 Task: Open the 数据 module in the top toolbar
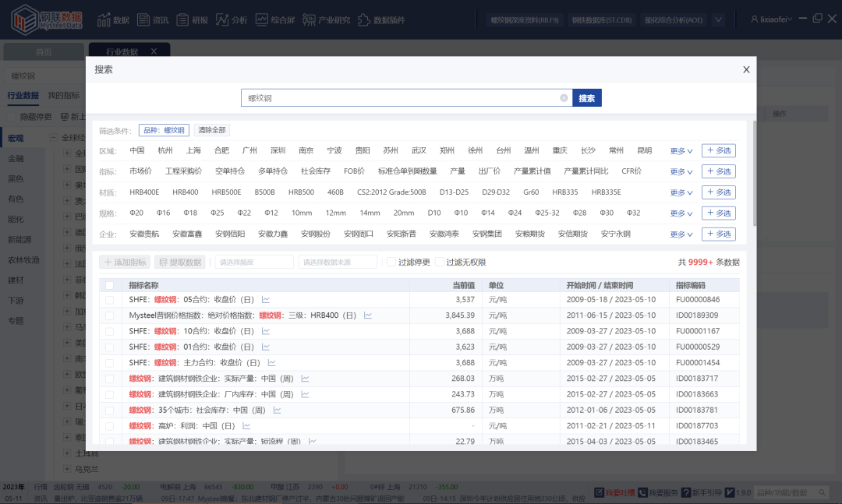coord(113,19)
